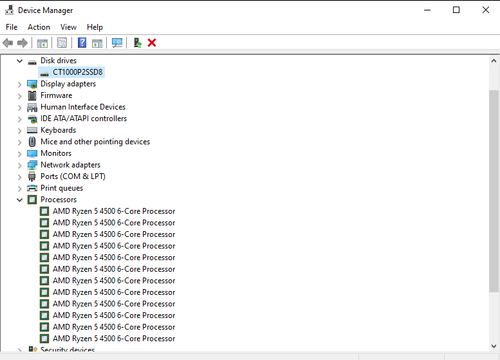Expand the Human Interface Devices node
The height and width of the screenshot is (360, 500).
click(20, 108)
